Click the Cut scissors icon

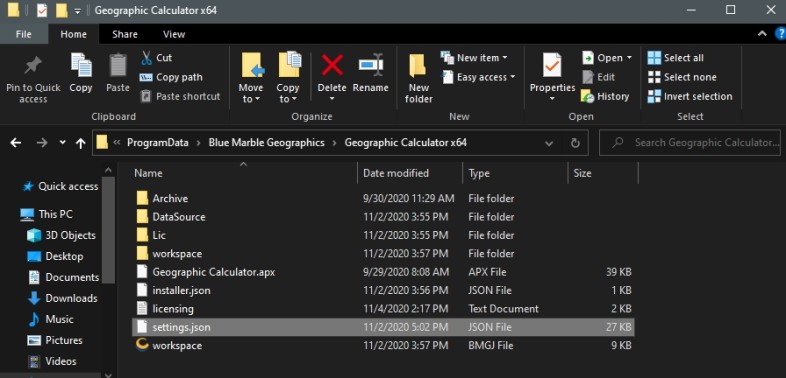[x=146, y=58]
